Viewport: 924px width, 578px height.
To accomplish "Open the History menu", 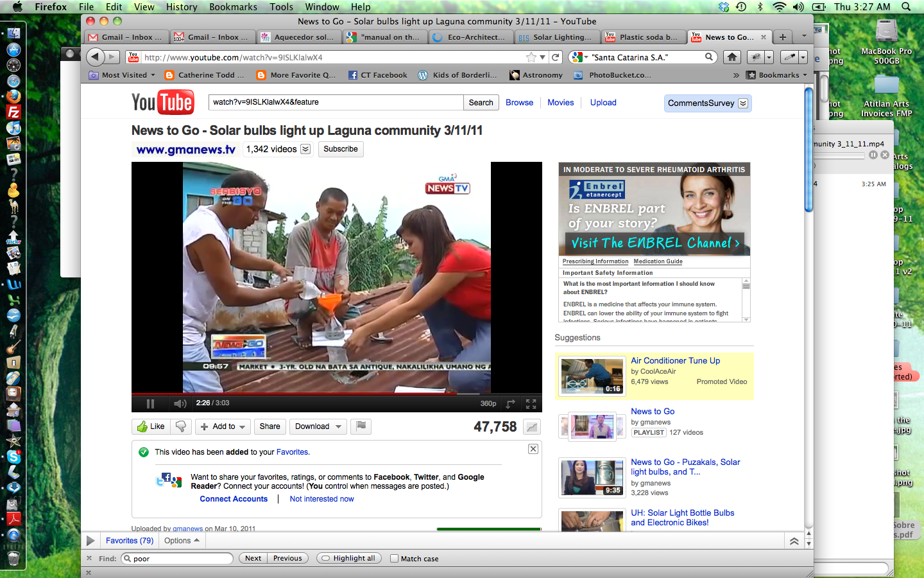I will pyautogui.click(x=182, y=7).
